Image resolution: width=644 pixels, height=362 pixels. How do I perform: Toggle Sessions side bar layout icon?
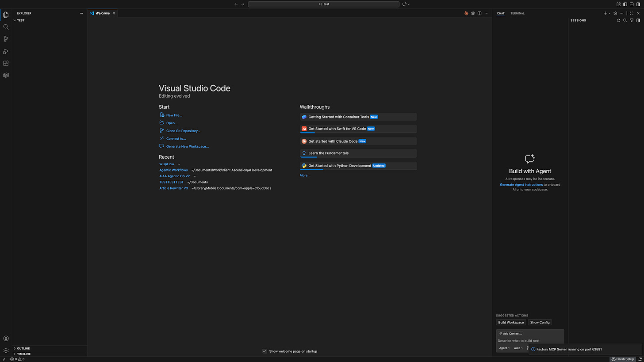[638, 20]
